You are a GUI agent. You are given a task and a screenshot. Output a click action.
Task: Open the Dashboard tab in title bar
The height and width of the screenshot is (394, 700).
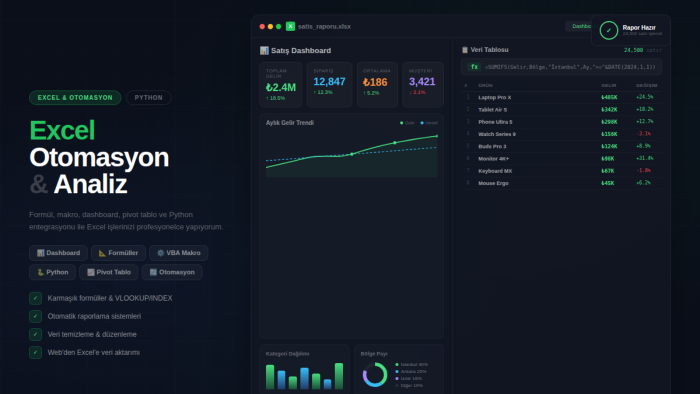579,26
